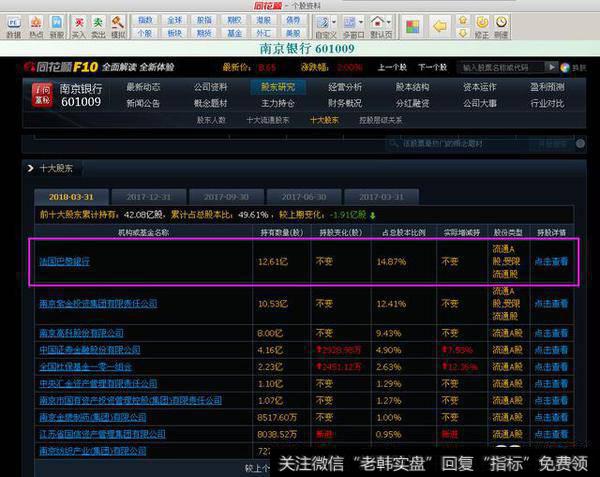Sort by the 占总股本比例 column header
Image resolution: width=600 pixels, height=477 pixels.
click(x=404, y=232)
